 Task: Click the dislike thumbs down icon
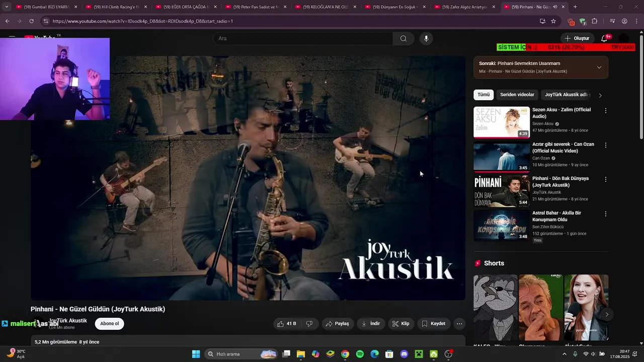click(309, 324)
